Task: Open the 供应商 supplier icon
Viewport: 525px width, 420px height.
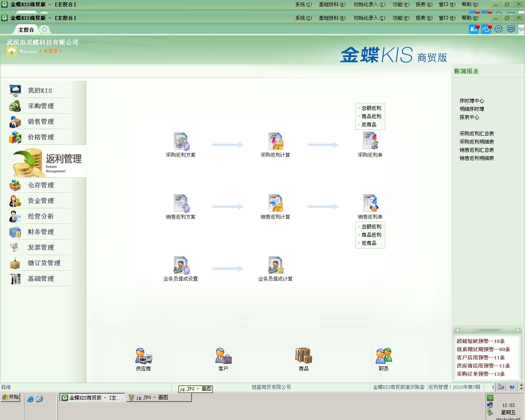Action: [x=144, y=356]
